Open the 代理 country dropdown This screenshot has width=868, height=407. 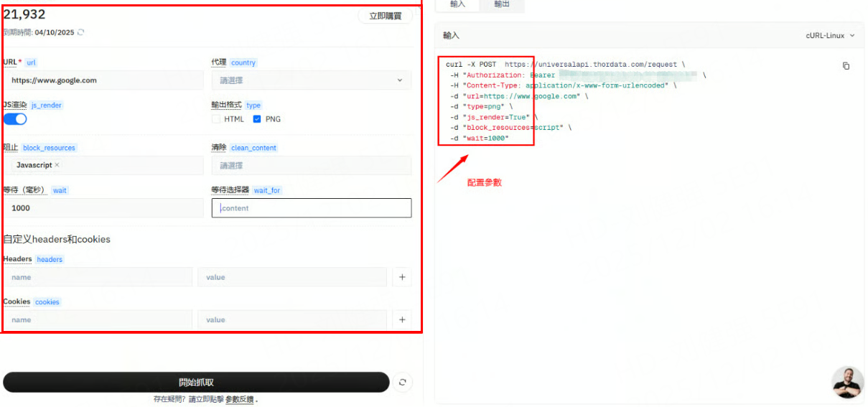point(311,80)
